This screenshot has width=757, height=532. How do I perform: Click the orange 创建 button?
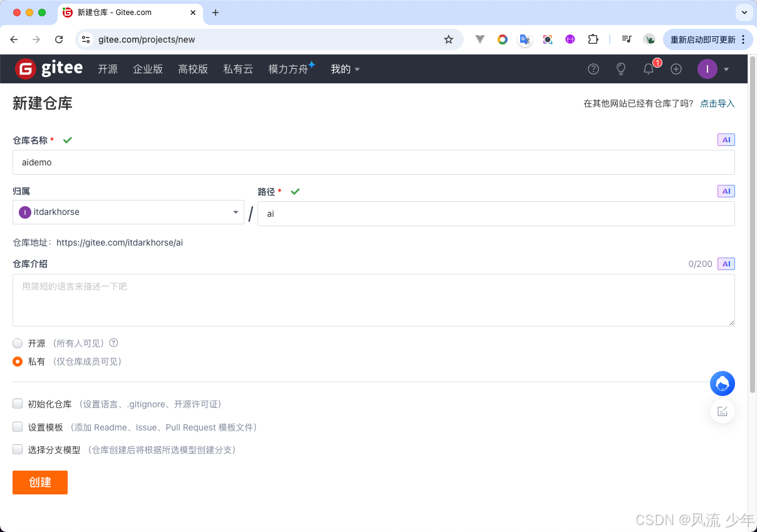(x=40, y=482)
